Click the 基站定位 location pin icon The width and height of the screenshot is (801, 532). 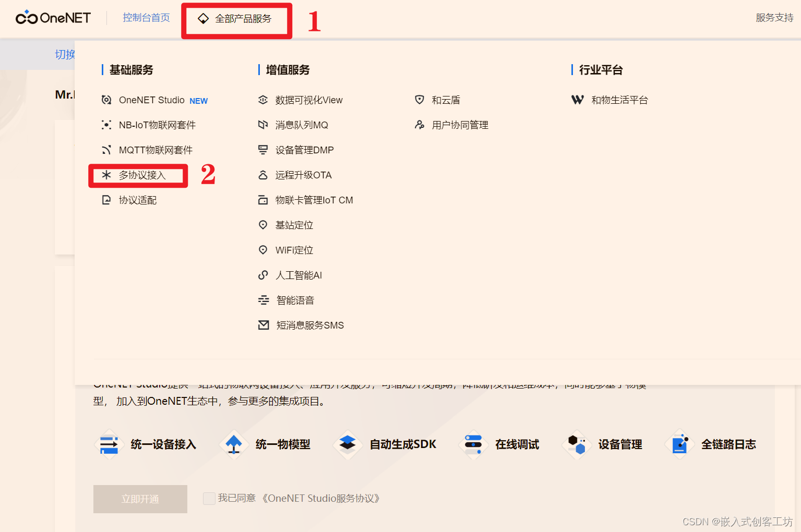pyautogui.click(x=263, y=225)
